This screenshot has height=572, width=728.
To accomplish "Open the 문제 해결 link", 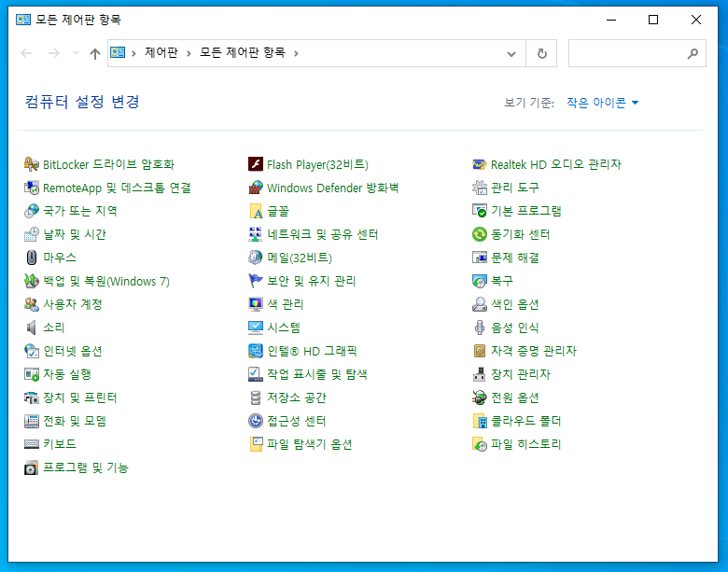I will pyautogui.click(x=515, y=258).
